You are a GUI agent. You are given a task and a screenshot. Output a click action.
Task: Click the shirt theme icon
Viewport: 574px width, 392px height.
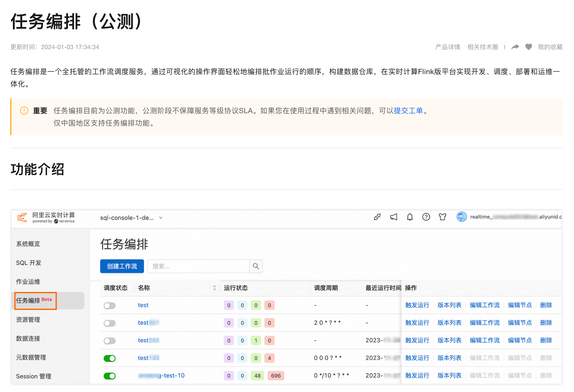coord(442,217)
